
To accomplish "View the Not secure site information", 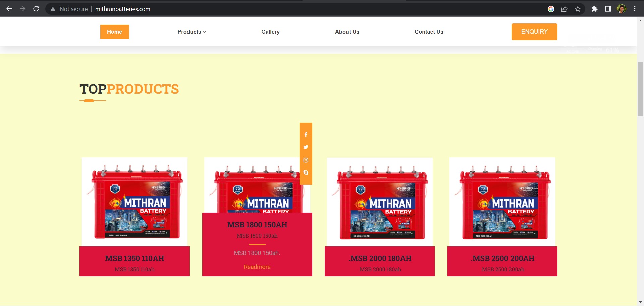I will 69,9.
